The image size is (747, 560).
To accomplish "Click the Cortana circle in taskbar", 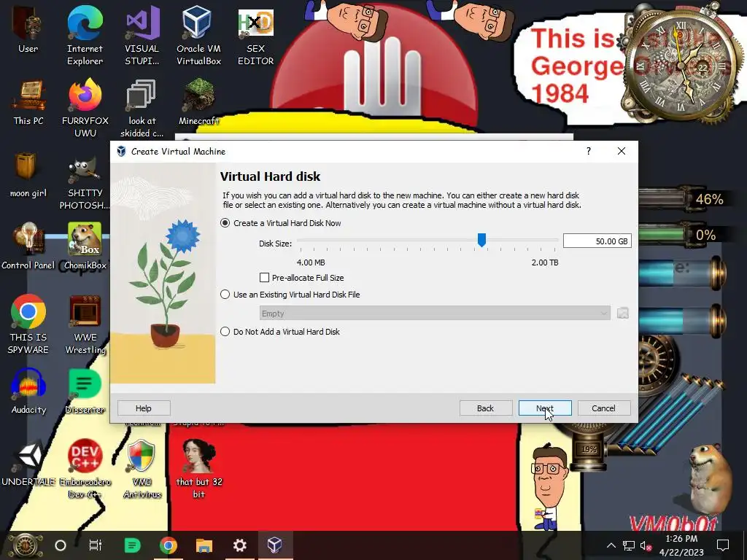I will (x=61, y=545).
